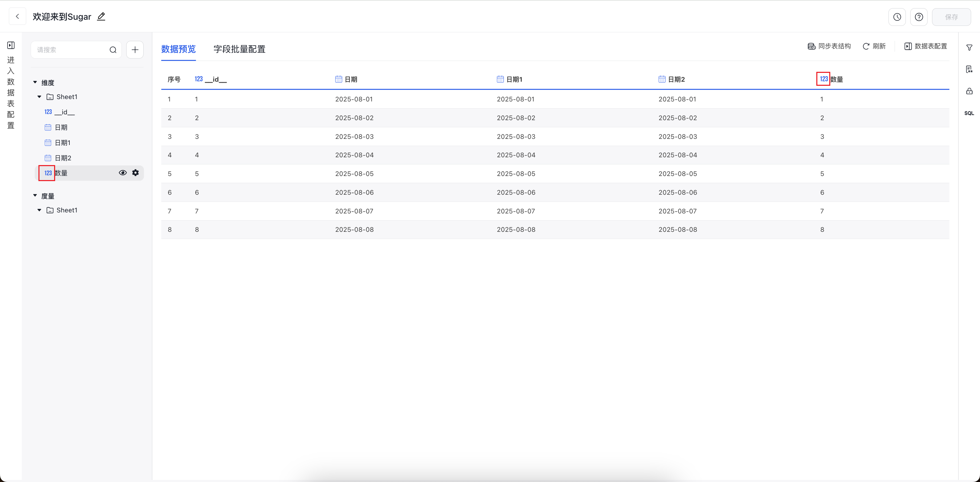The image size is (980, 482).
Task: Click 刷新 button
Action: [x=874, y=46]
